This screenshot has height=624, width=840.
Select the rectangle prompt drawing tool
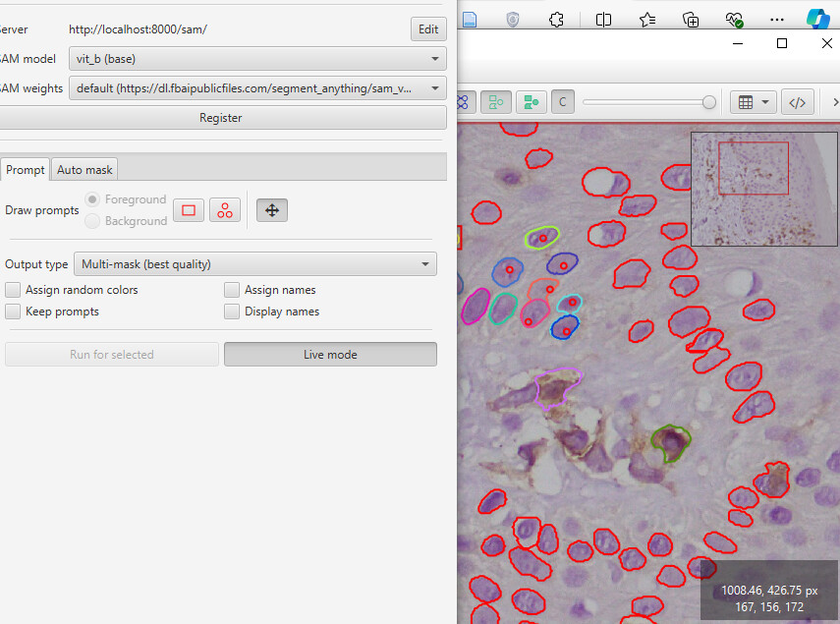(x=188, y=209)
